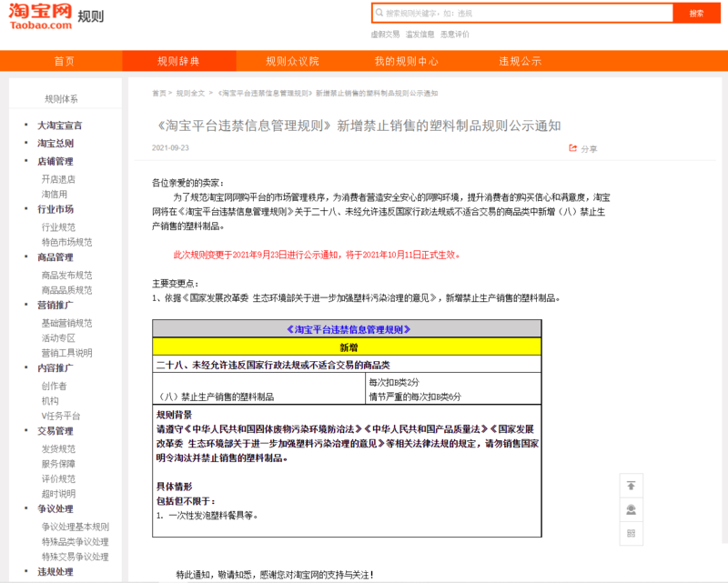Click the yellow 新增 table row

point(347,347)
